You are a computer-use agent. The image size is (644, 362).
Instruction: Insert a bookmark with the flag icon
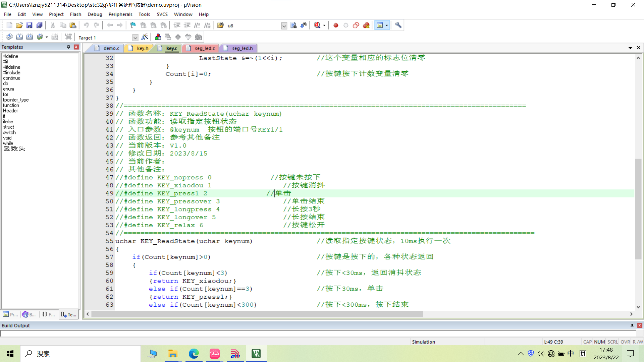(133, 25)
